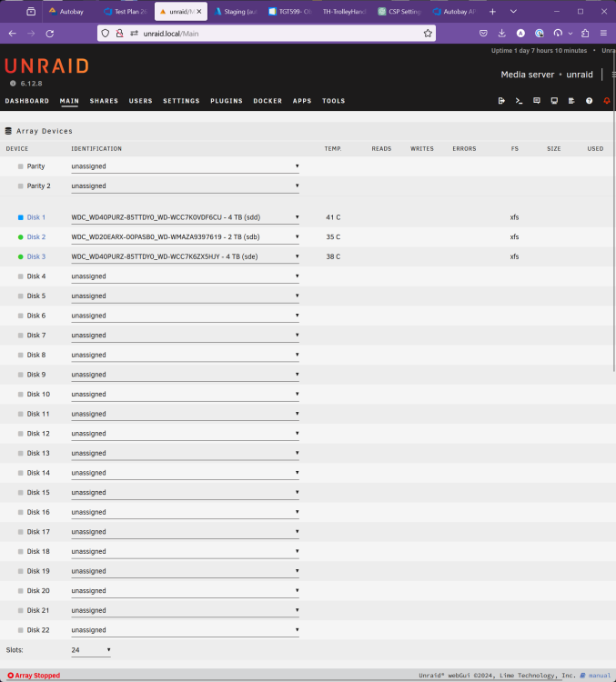
Task: Open the Tools menu
Action: (333, 101)
